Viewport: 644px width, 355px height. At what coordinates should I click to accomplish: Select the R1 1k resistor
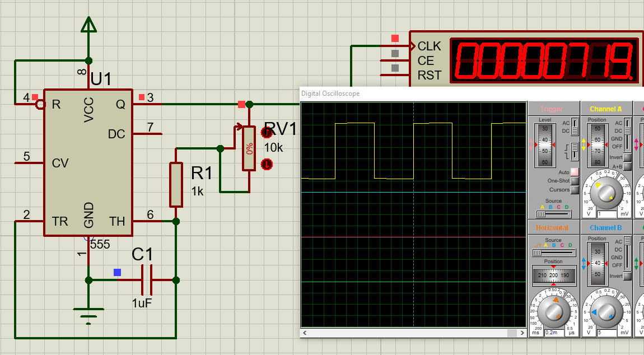tap(176, 185)
